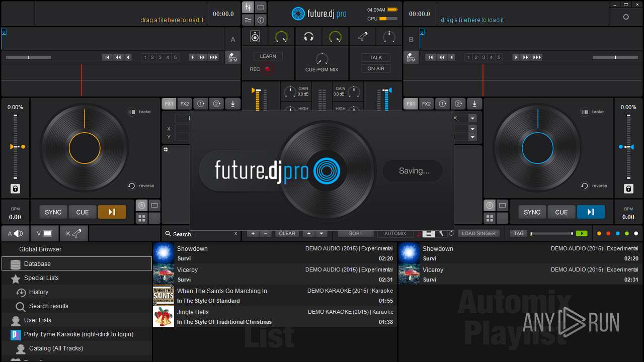This screenshot has height=362, width=644.
Task: Switch to audio output A speaker button
Action: 15,233
